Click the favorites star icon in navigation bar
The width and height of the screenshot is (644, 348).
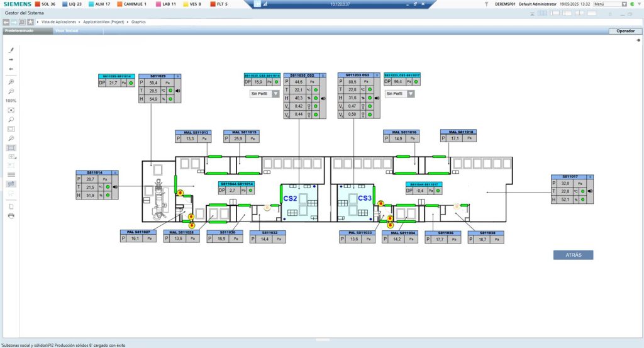point(30,22)
